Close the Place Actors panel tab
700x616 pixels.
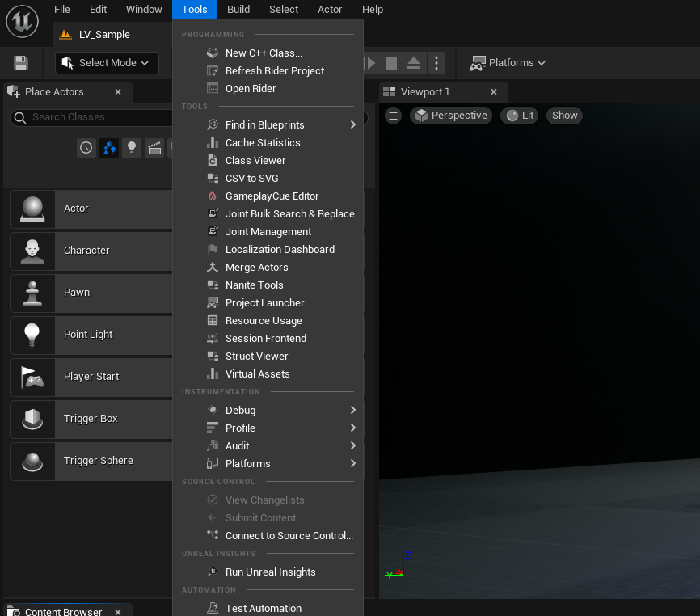click(x=118, y=92)
